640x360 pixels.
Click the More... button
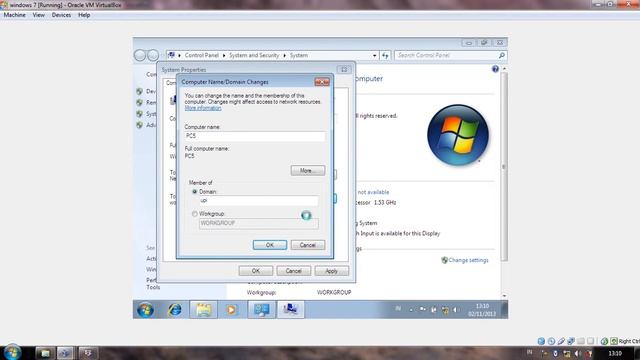coord(308,171)
